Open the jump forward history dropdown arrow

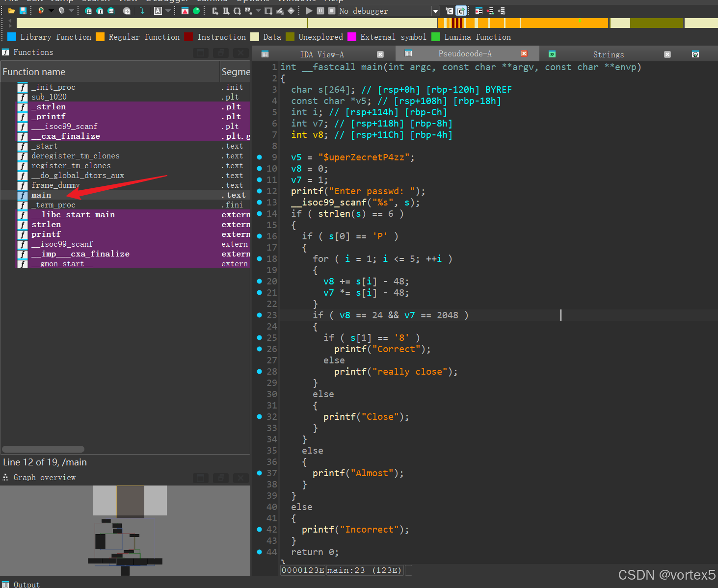click(71, 11)
